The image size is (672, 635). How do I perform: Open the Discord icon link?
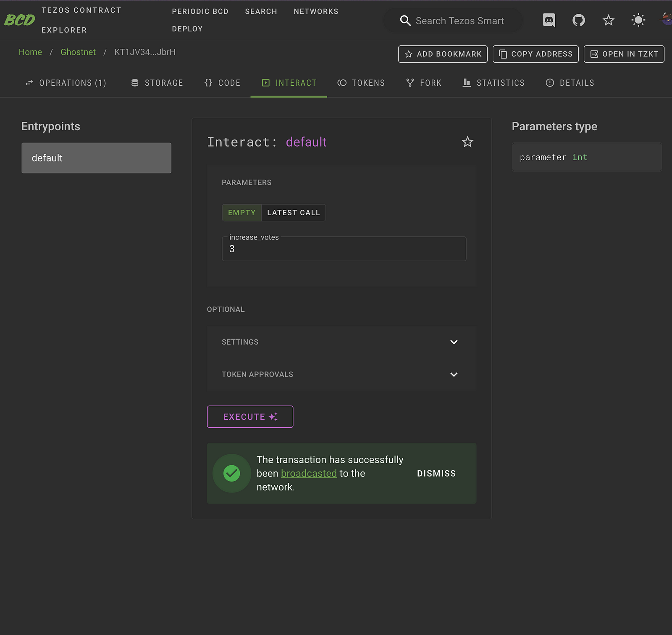pos(549,20)
